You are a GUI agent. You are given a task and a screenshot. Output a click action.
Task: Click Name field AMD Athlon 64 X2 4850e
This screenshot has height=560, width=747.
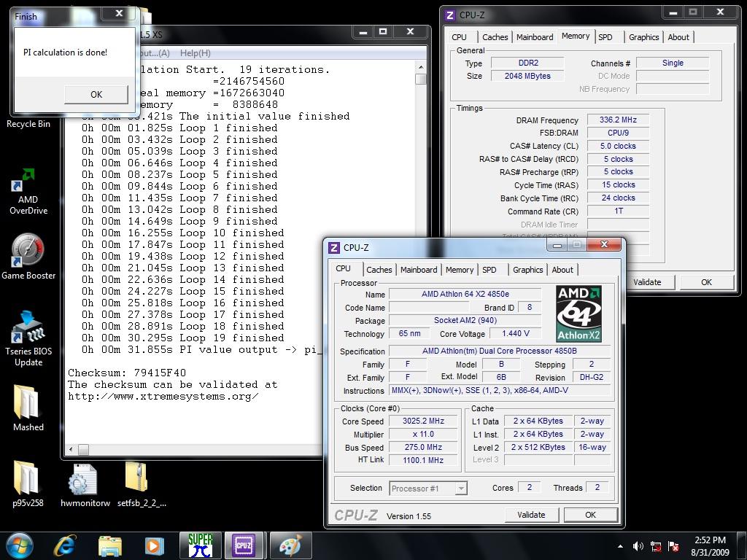pos(465,295)
